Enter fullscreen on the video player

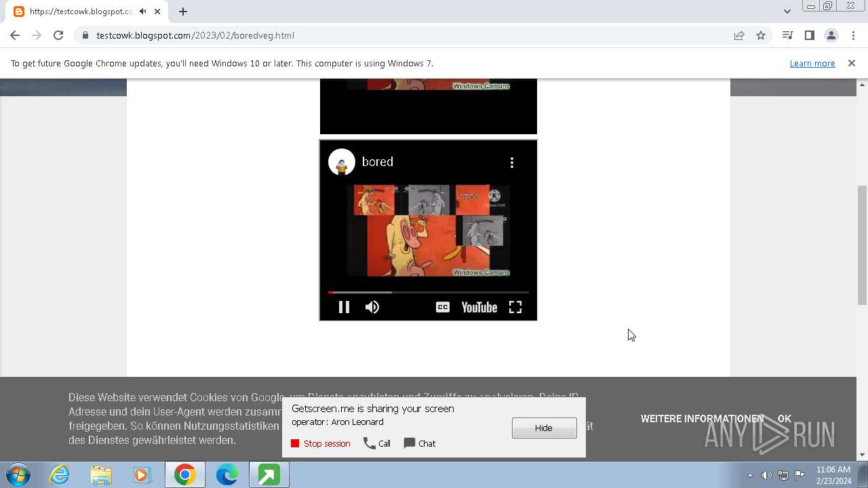pyautogui.click(x=515, y=307)
